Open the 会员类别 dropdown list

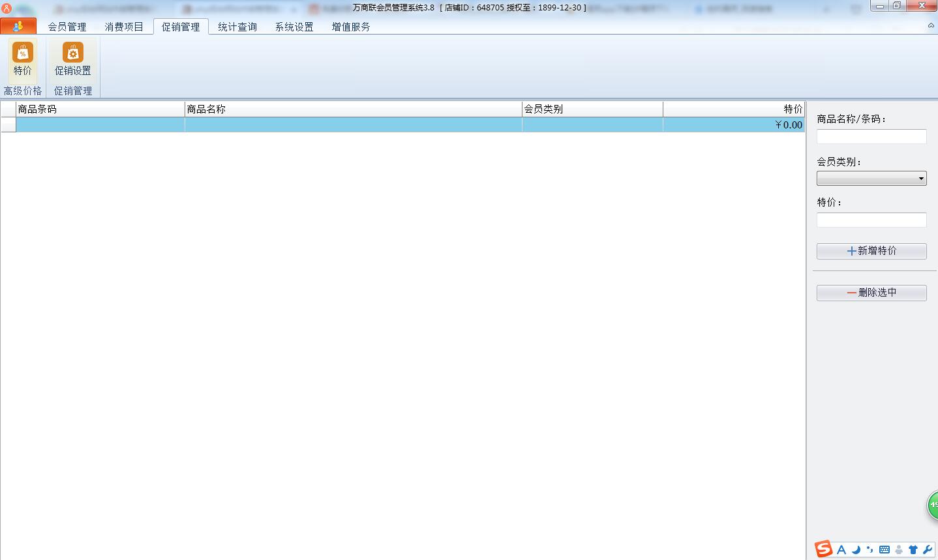click(922, 178)
